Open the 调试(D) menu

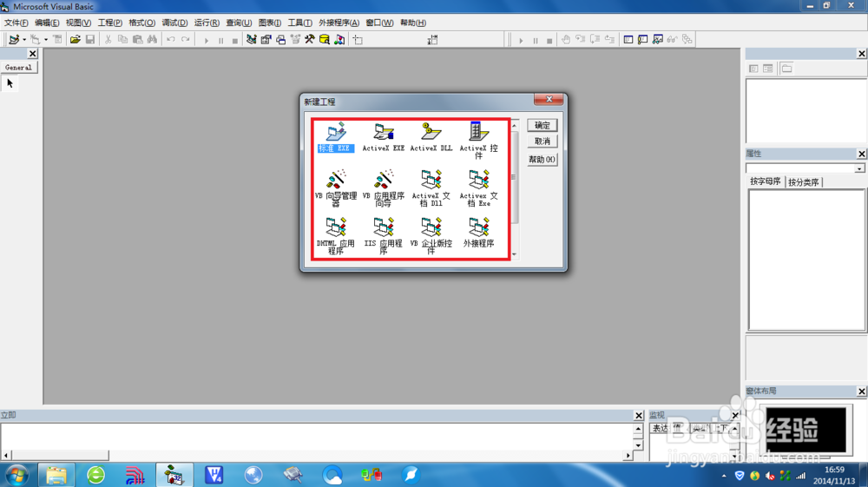pos(174,23)
